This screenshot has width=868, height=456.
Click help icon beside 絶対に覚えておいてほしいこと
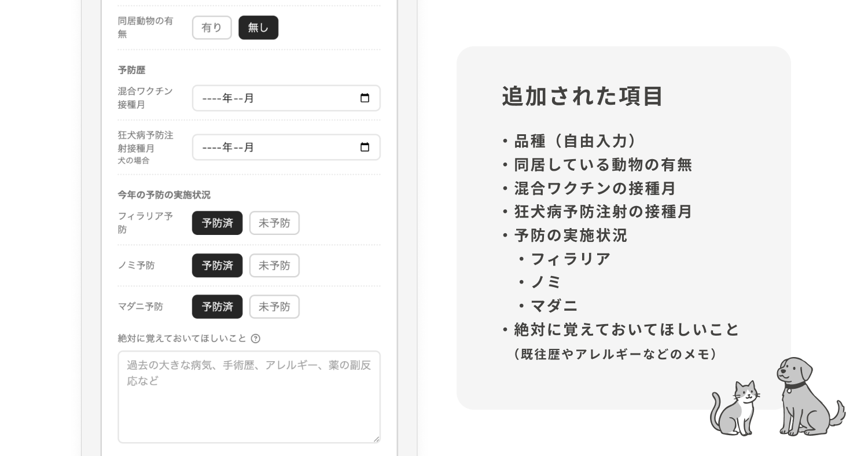coord(255,339)
